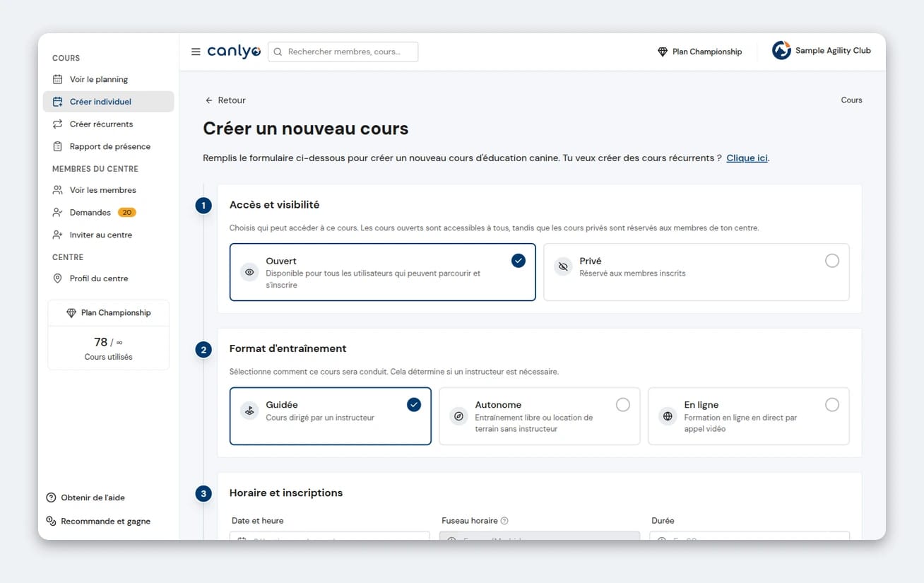Click the Sample Agility Club avatar logo
924x583 pixels.
(x=781, y=51)
